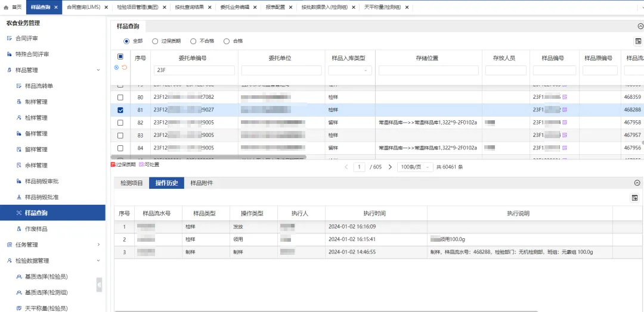
Task: Select the 过保质期 radio button
Action: (155, 41)
